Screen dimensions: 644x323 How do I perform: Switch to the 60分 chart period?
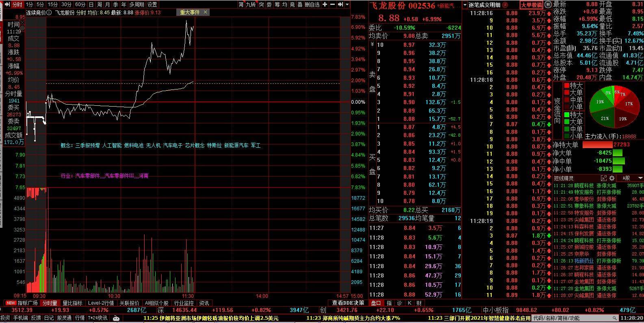click(x=80, y=4)
